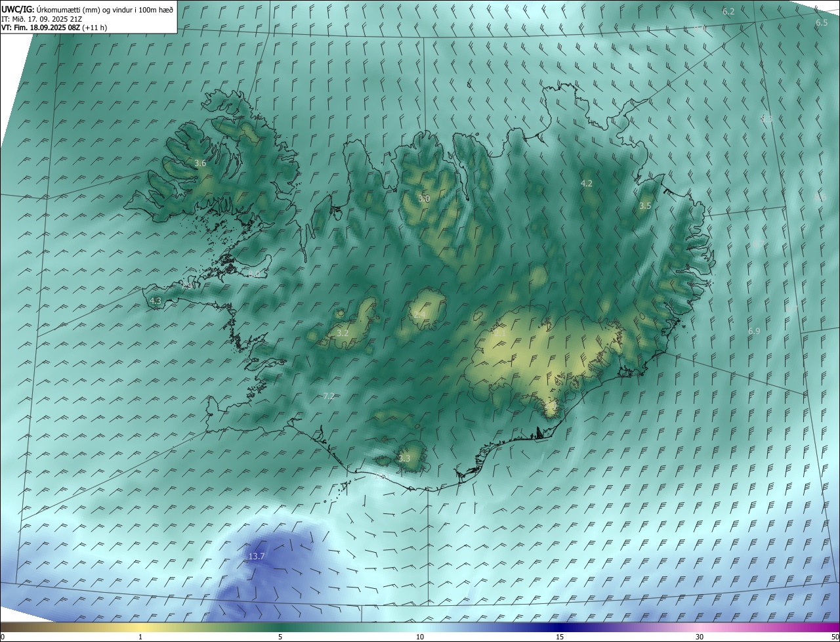Click the 6.5 value label

[822, 22]
